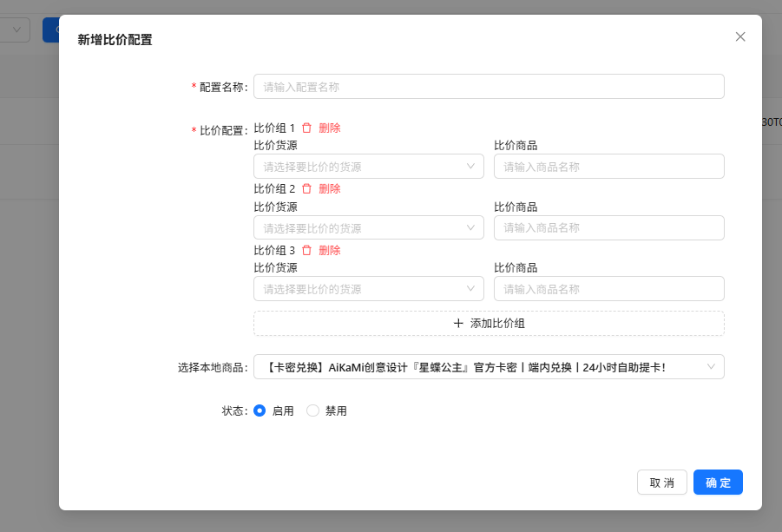Click the red 删除 link for 比价组 3
This screenshot has height=532, width=782.
(330, 250)
